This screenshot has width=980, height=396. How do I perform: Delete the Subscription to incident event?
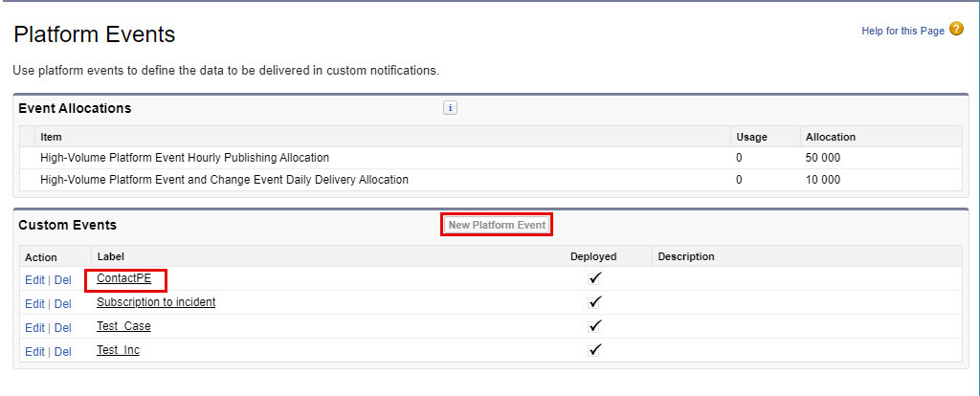63,304
